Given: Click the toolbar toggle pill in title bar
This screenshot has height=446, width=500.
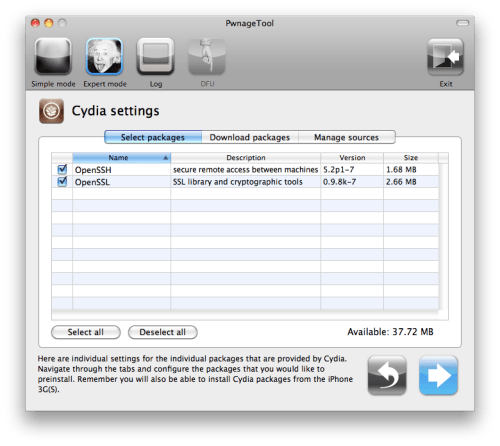Looking at the screenshot, I should (x=462, y=23).
